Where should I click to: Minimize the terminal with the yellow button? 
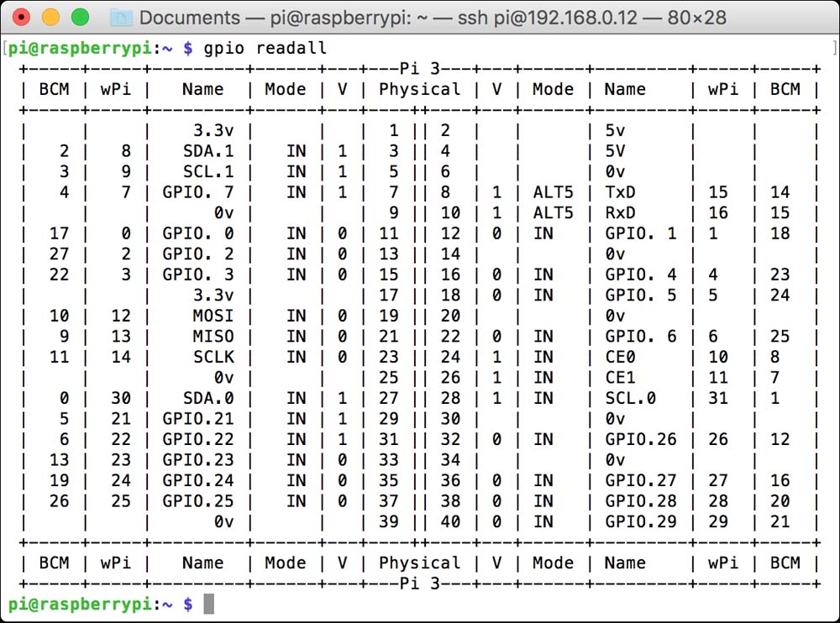[50, 17]
